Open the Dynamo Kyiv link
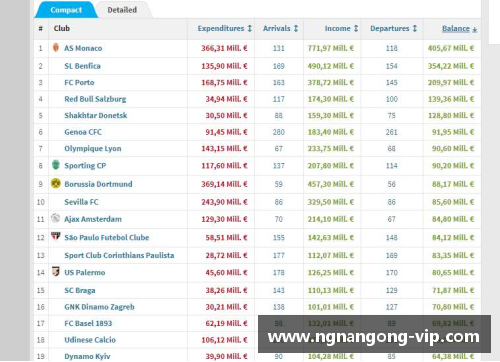500x362 pixels. coord(87,356)
